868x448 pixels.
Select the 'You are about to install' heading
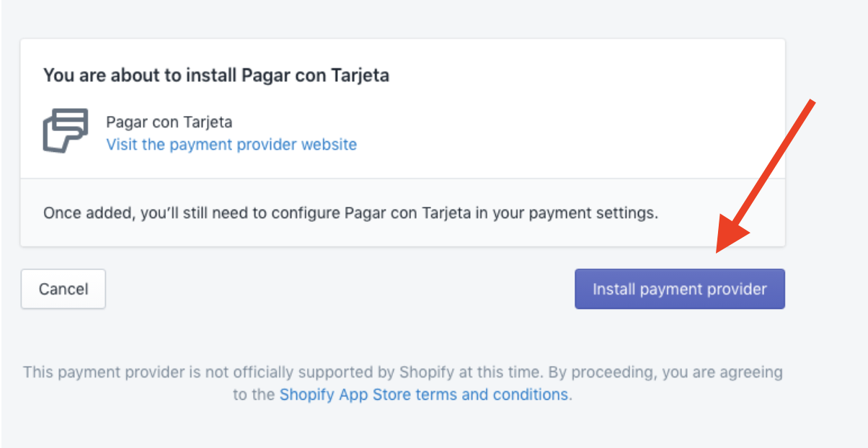(216, 76)
